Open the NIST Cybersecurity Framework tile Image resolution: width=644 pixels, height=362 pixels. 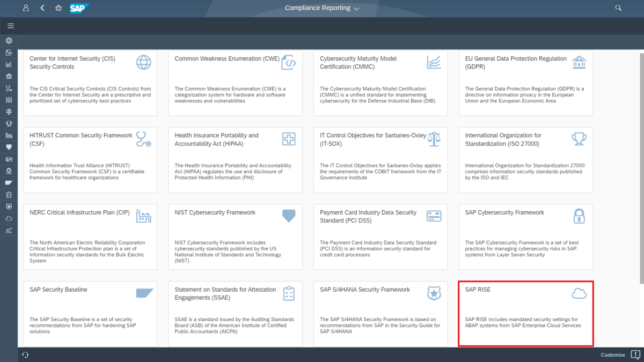[235, 236]
